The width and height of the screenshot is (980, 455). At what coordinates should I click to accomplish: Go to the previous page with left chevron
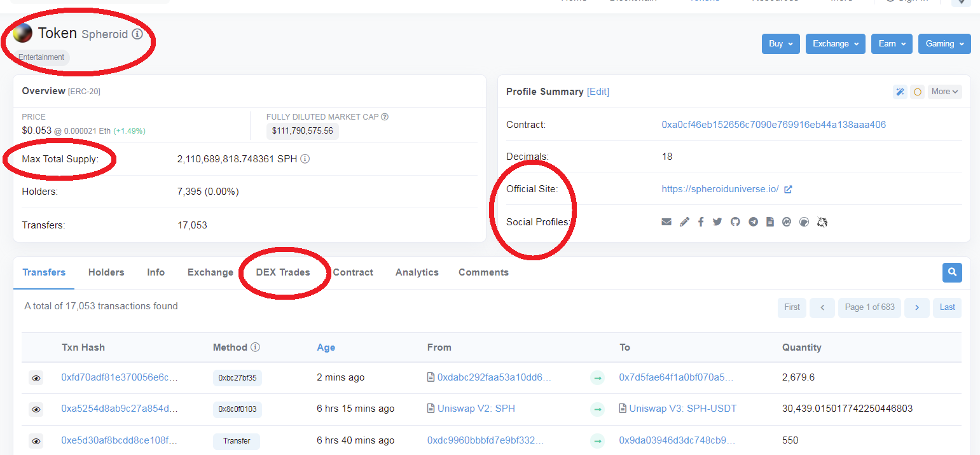[x=822, y=307]
